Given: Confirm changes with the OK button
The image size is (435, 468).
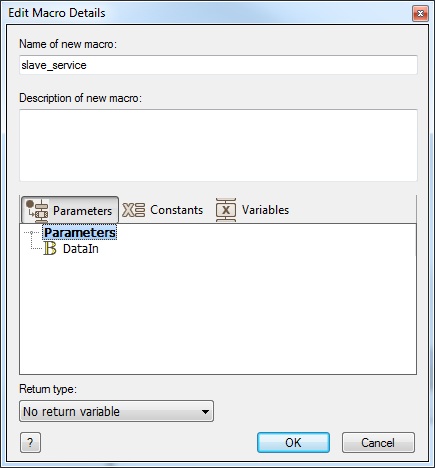Looking at the screenshot, I should 293,443.
